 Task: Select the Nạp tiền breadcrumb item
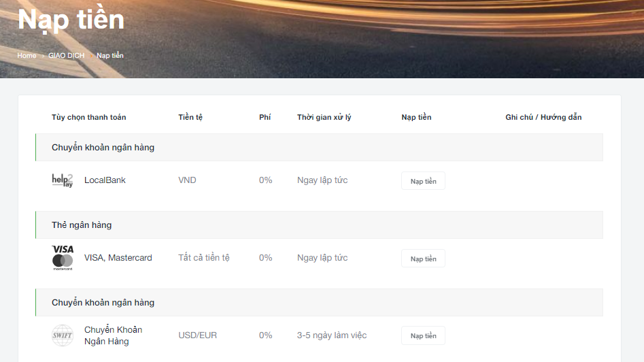pos(110,56)
